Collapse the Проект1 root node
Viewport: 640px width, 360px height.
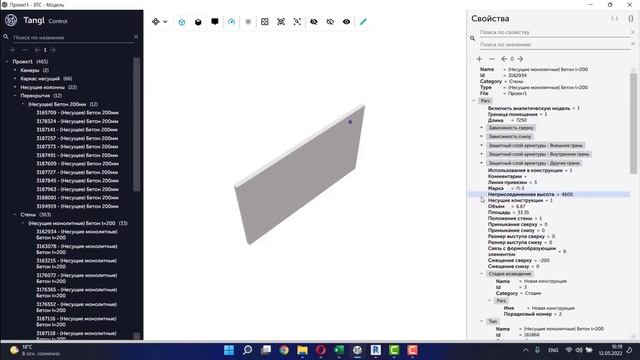pos(7,62)
